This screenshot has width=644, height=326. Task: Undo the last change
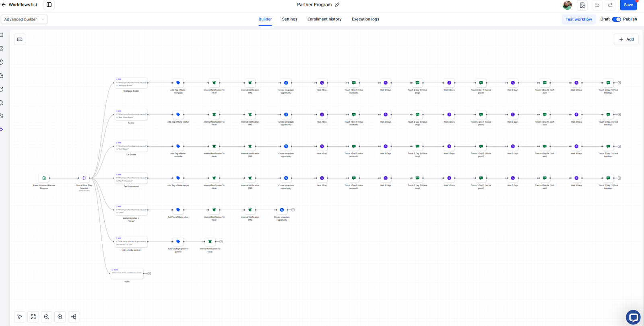[x=597, y=5]
